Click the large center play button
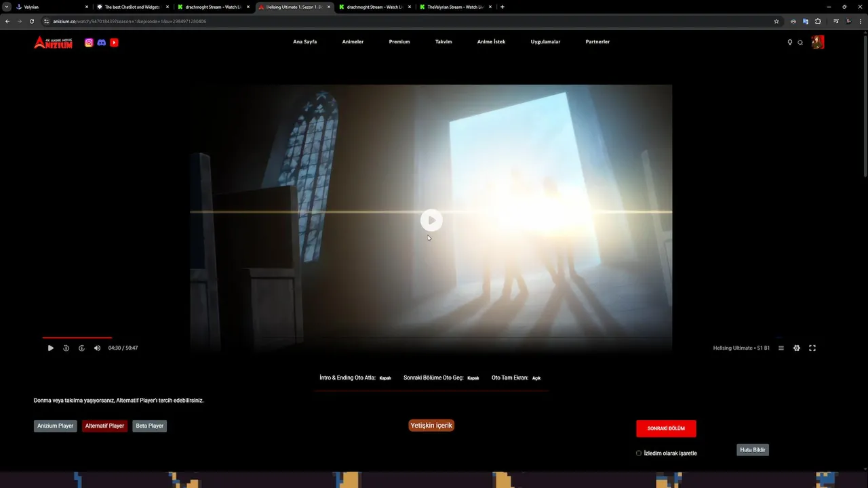The height and width of the screenshot is (488, 868). [x=431, y=220]
